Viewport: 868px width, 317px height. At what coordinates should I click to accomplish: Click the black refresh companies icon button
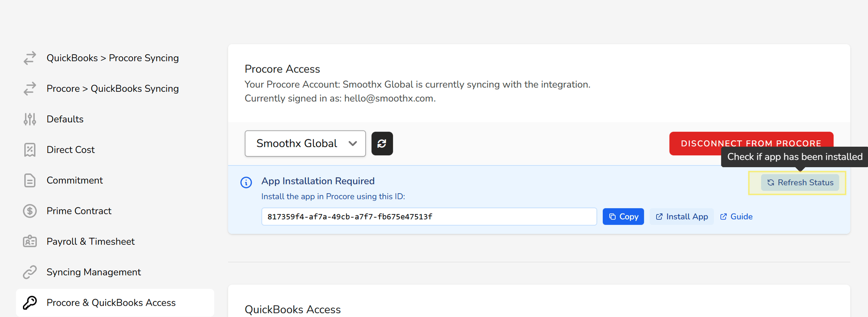tap(382, 143)
